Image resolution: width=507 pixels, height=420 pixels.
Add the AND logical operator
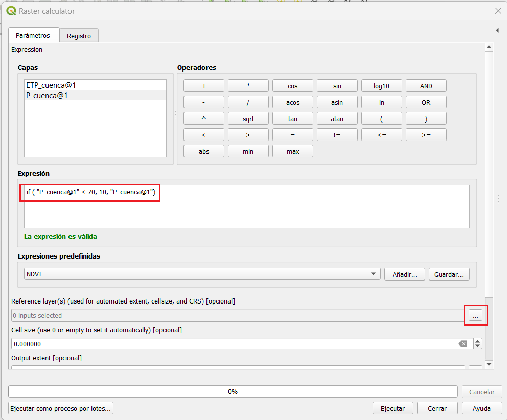426,86
